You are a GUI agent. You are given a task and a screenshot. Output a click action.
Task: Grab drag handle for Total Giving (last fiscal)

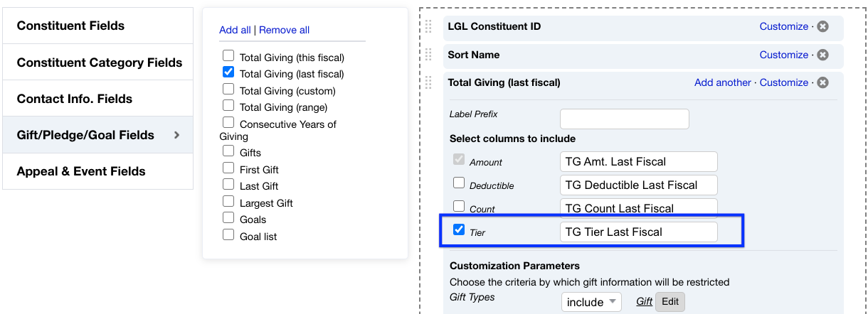428,82
